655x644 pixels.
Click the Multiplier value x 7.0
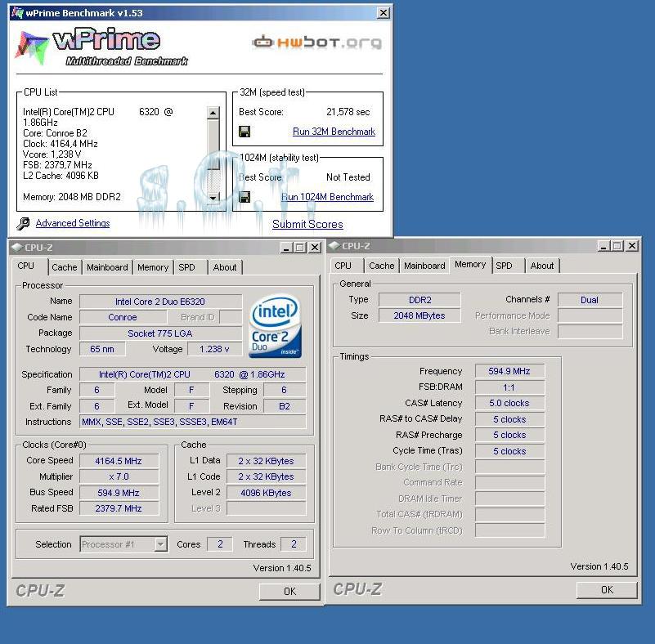[x=119, y=476]
